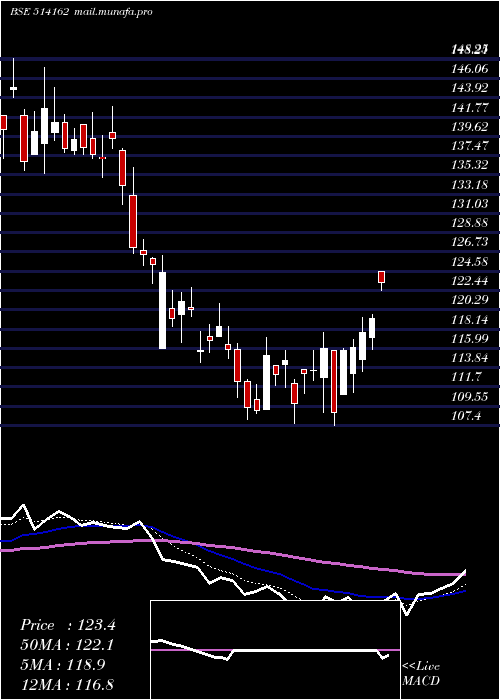Screen dimensions: 500x700
Task: Click the 50MA : 122.1 readout
Action: click(67, 645)
